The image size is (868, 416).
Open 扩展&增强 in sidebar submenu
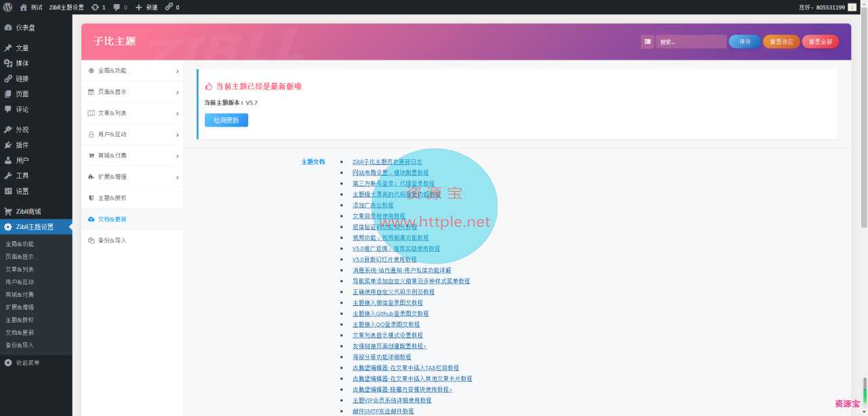coord(20,307)
